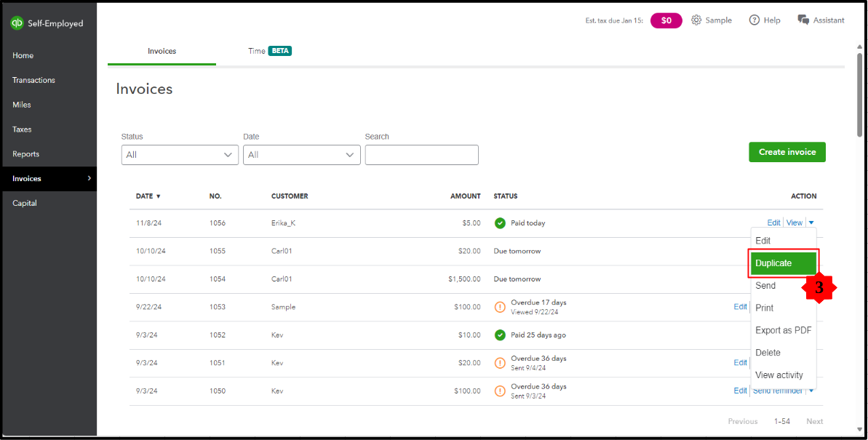Click the Edit link for invoice 1050
This screenshot has height=440, width=868.
(740, 391)
